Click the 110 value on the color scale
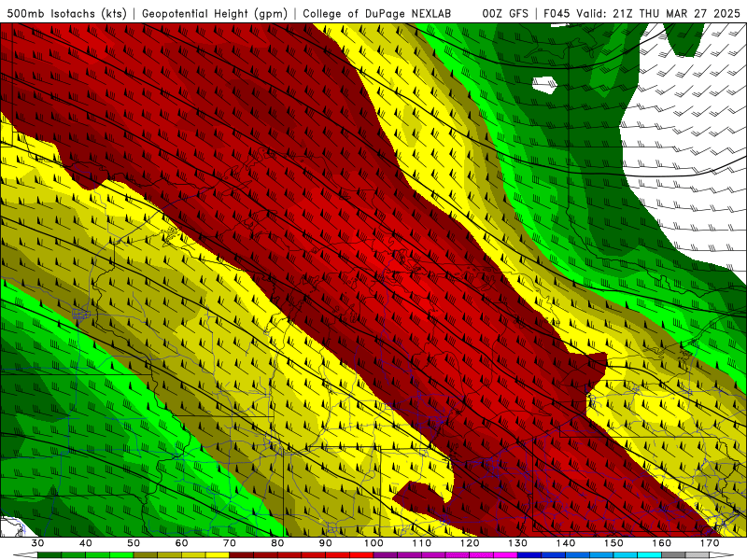 422,543
